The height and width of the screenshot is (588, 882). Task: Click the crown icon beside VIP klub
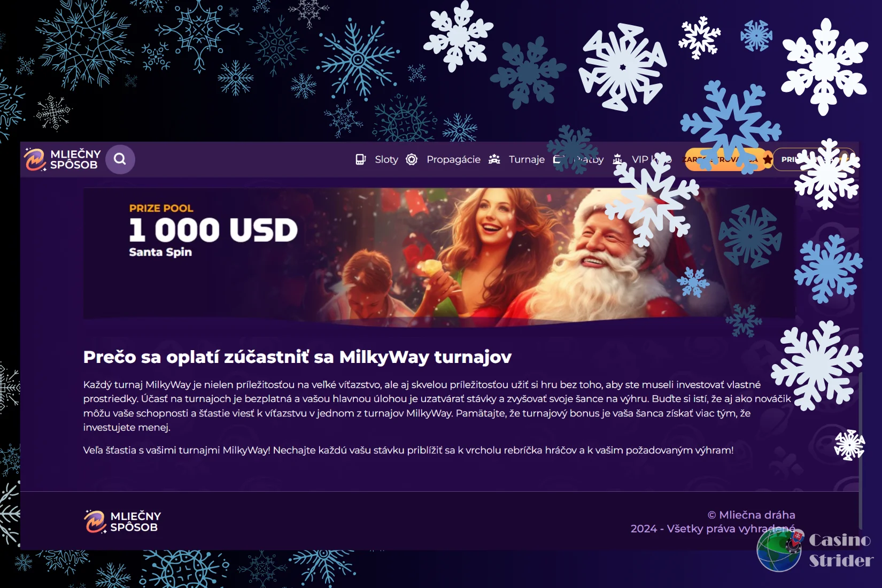click(x=617, y=159)
